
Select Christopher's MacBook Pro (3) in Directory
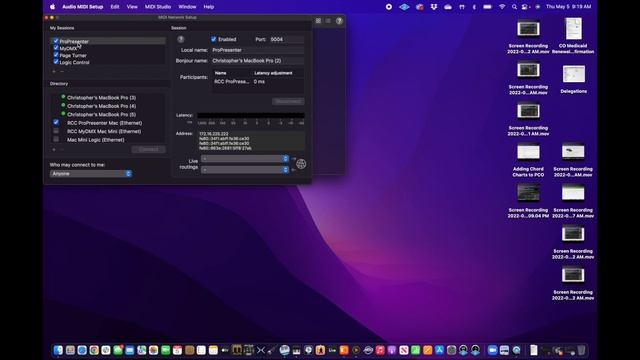101,98
